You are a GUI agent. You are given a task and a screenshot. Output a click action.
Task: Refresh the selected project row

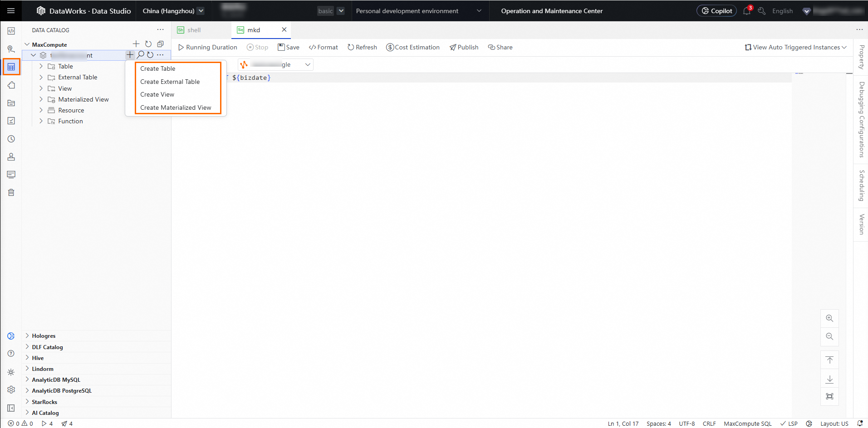click(x=150, y=55)
